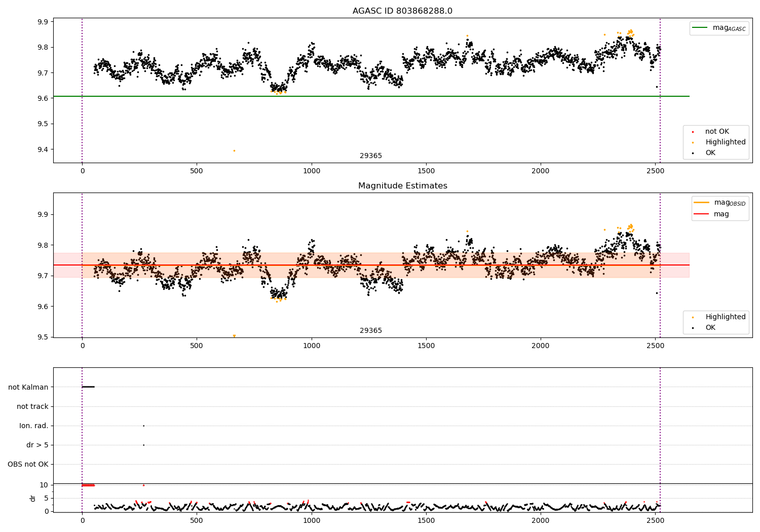Screen dimensions: 760x532
Task: Click the 'AGASC ID 803868288.0' title
Action: (x=402, y=11)
